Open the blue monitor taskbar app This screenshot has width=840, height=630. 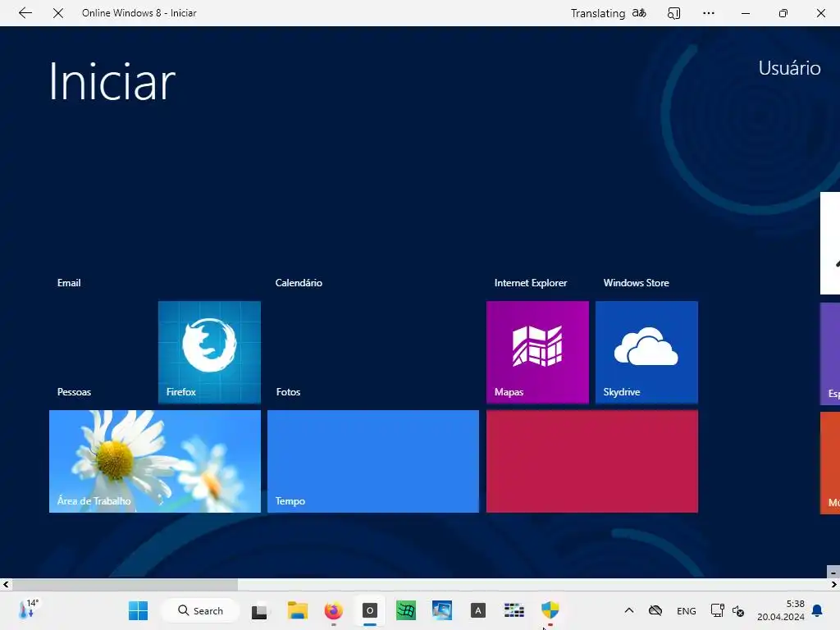click(442, 610)
